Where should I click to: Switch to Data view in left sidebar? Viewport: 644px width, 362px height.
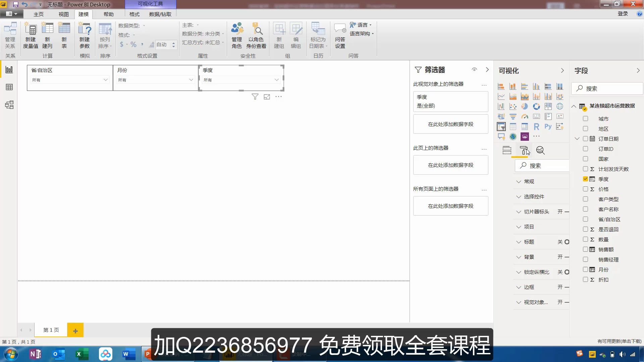9,87
